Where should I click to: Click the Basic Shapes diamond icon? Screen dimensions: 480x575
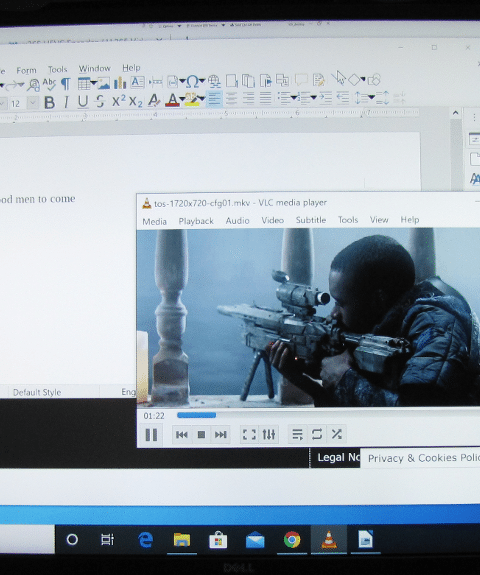click(354, 80)
